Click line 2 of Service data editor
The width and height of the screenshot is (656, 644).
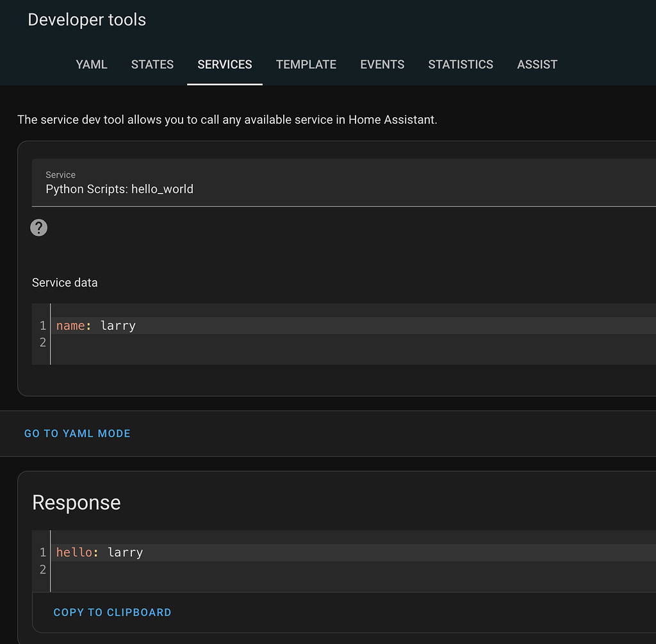[192, 343]
